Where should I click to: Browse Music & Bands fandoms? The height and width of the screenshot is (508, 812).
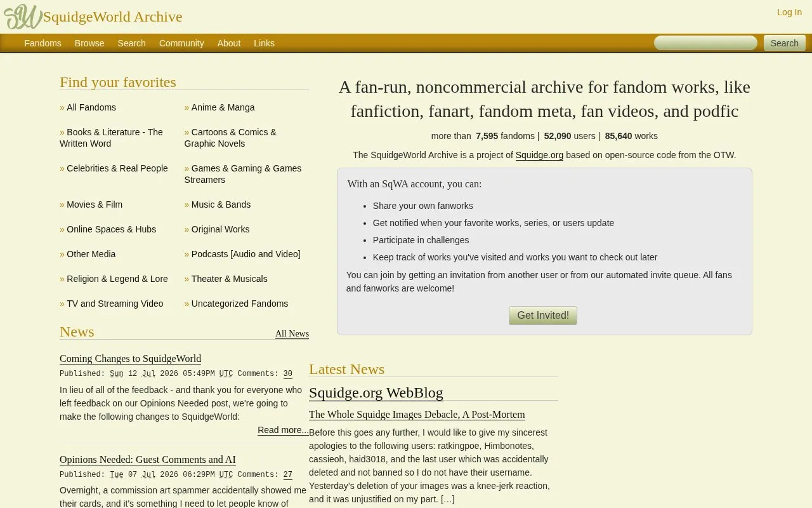pyautogui.click(x=221, y=204)
